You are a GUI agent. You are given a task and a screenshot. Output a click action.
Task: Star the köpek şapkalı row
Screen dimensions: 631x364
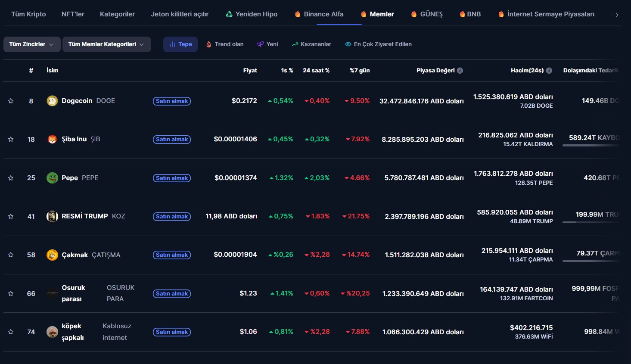tap(11, 332)
